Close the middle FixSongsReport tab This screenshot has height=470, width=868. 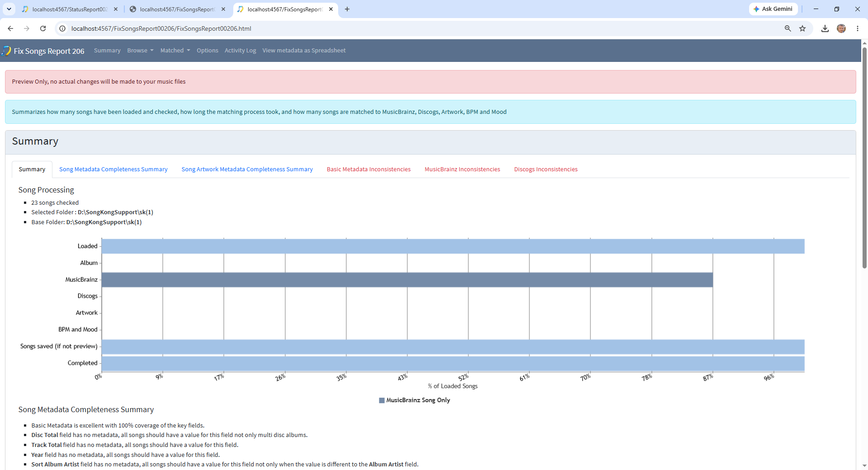[223, 9]
